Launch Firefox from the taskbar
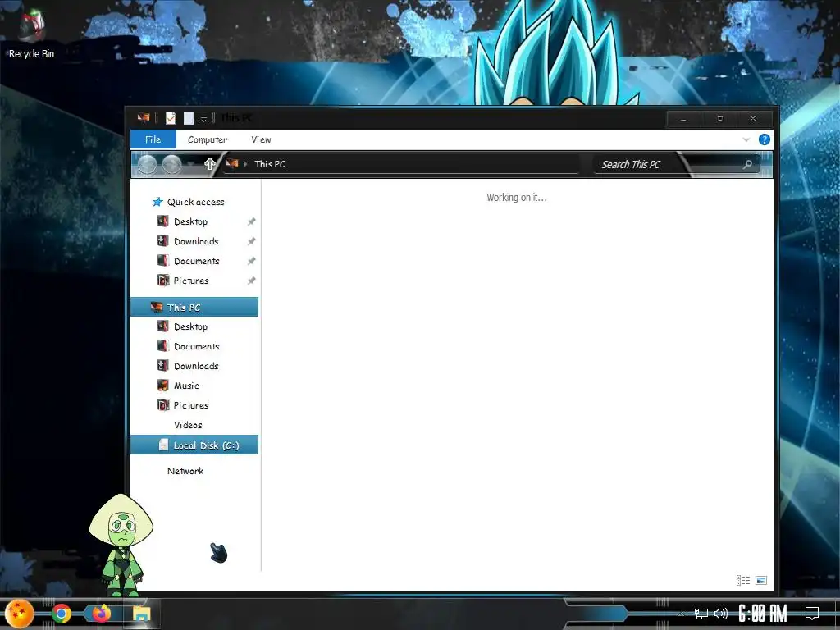 (x=101, y=614)
